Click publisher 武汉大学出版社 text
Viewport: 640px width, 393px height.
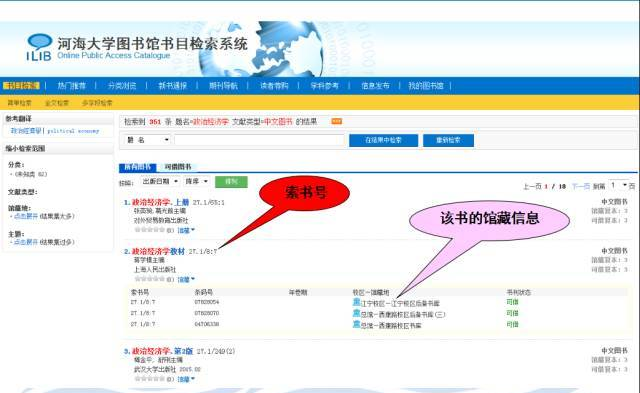[x=155, y=369]
